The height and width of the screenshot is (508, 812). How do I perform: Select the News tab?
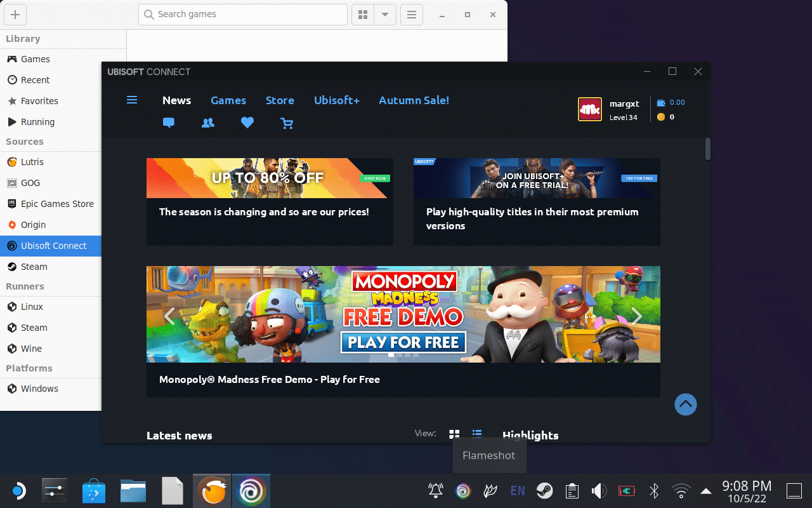pos(176,100)
